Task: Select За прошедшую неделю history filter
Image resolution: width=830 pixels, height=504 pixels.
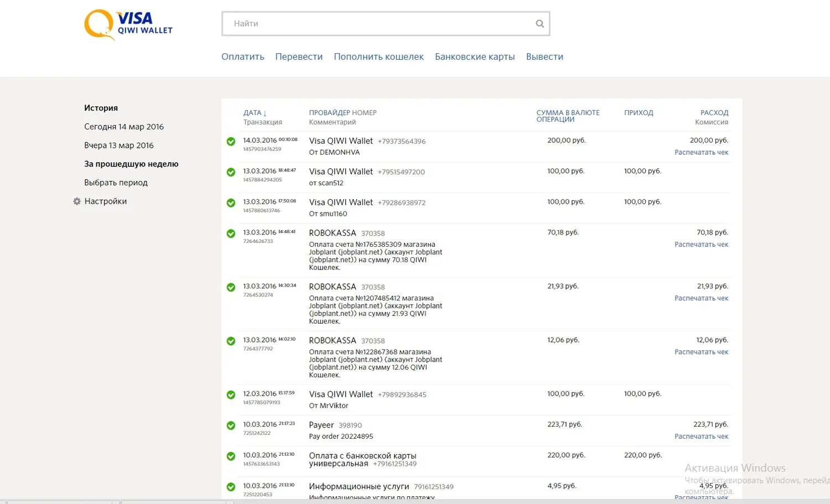Action: tap(131, 164)
